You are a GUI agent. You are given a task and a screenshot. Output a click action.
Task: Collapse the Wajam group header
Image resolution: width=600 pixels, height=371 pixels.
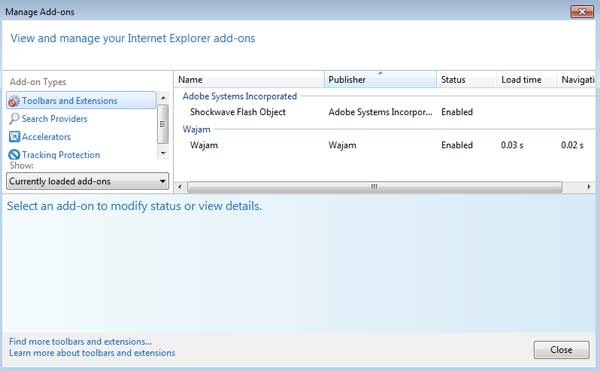pyautogui.click(x=196, y=129)
